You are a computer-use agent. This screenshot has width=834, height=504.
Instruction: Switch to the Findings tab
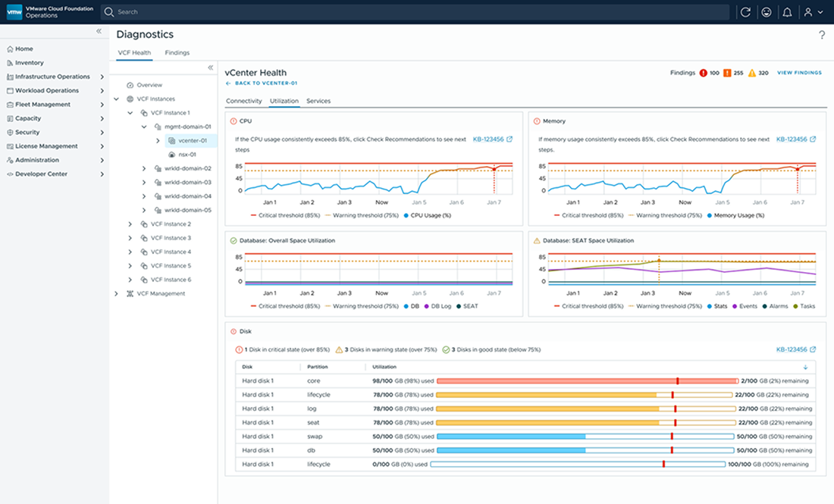[x=177, y=53]
